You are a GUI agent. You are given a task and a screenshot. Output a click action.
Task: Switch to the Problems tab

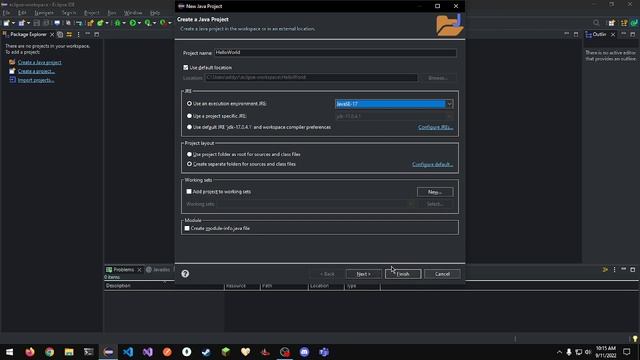coord(123,269)
